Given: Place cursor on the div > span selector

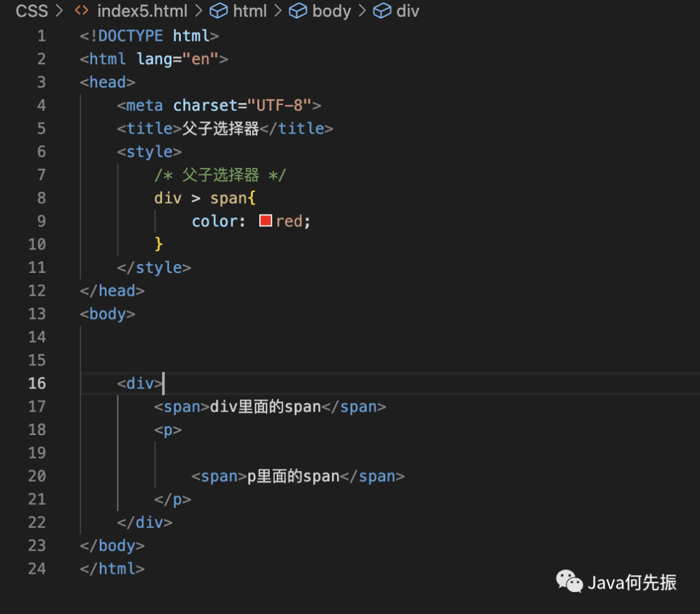Looking at the screenshot, I should click(x=205, y=198).
